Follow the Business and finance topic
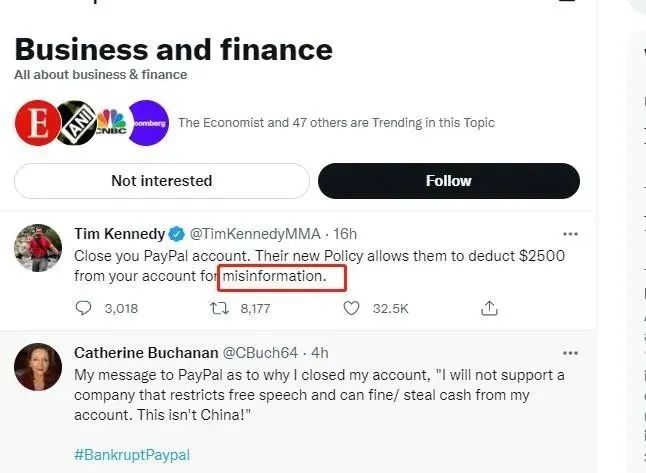 [448, 181]
